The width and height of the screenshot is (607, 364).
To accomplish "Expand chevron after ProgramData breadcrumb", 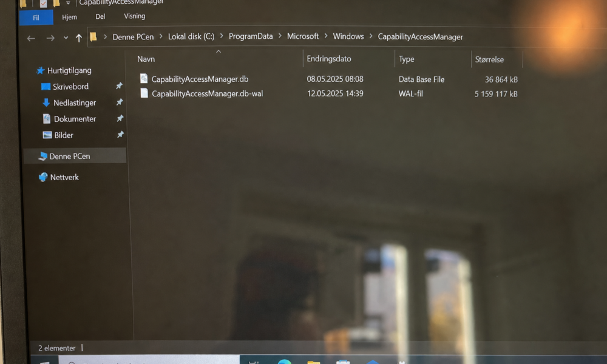I will 280,36.
